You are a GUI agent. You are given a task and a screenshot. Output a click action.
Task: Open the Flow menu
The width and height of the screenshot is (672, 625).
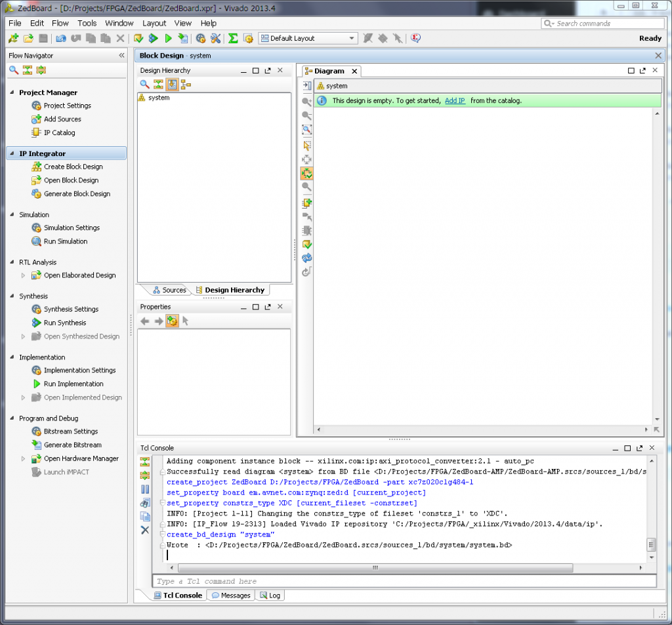click(x=60, y=23)
